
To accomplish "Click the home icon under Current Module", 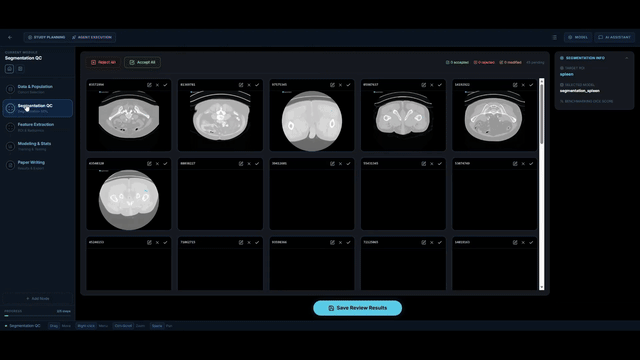I will point(9,69).
